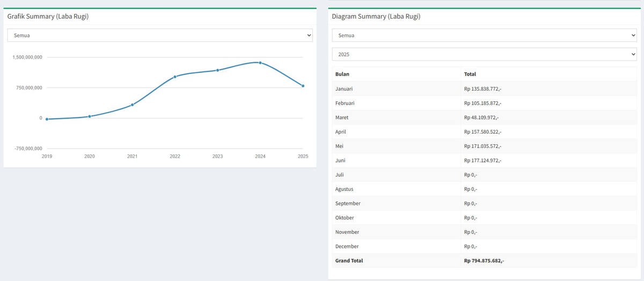This screenshot has height=281, width=644.
Task: Click the 2019 data point on chart
Action: (x=47, y=119)
